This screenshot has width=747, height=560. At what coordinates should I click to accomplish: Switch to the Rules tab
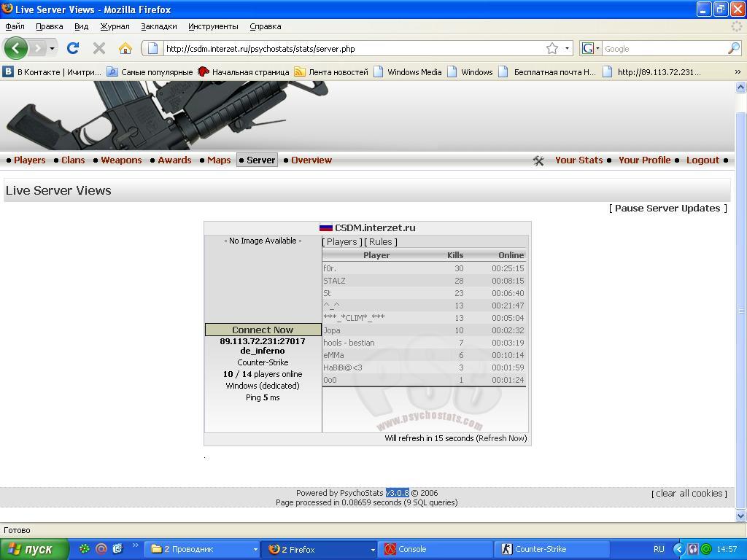tap(381, 242)
